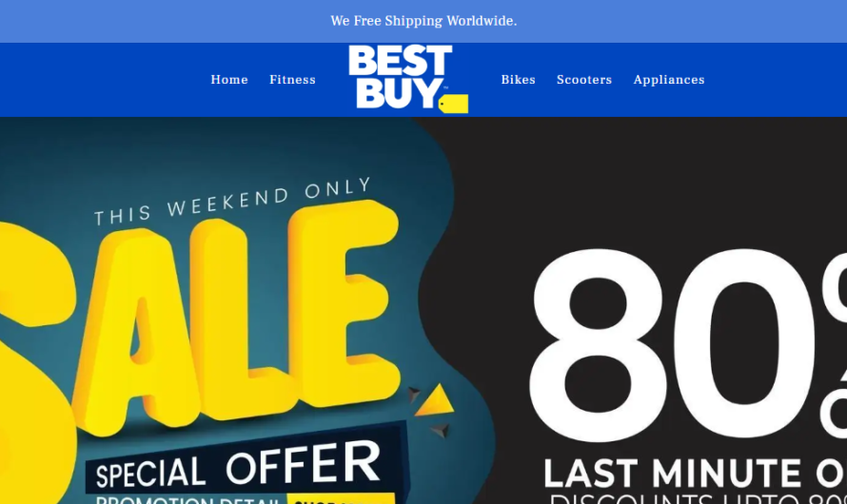Viewport: 847px width, 504px height.
Task: Click the Last Minute Offer heading
Action: point(696,474)
